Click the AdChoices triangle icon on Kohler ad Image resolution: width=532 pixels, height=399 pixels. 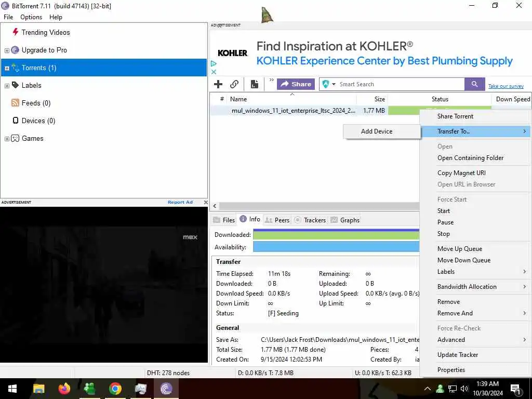coord(214,64)
